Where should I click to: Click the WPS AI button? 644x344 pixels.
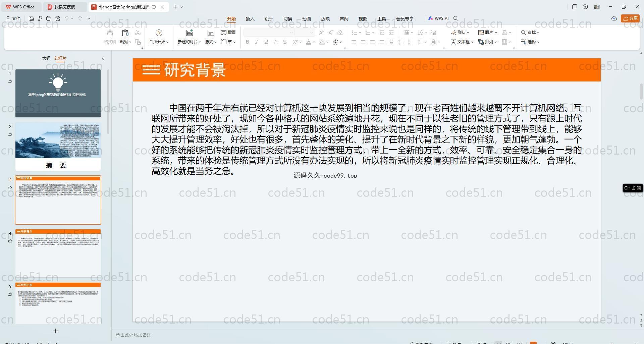(x=438, y=18)
